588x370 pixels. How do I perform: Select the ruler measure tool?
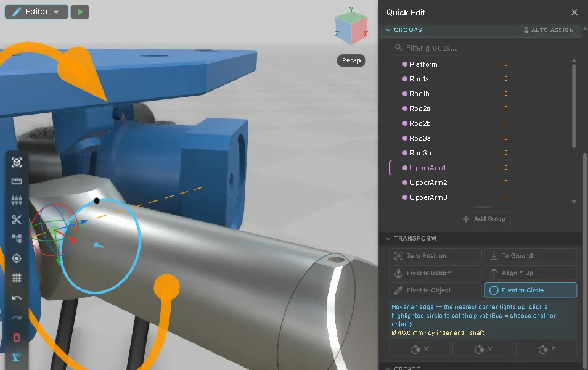tap(17, 182)
